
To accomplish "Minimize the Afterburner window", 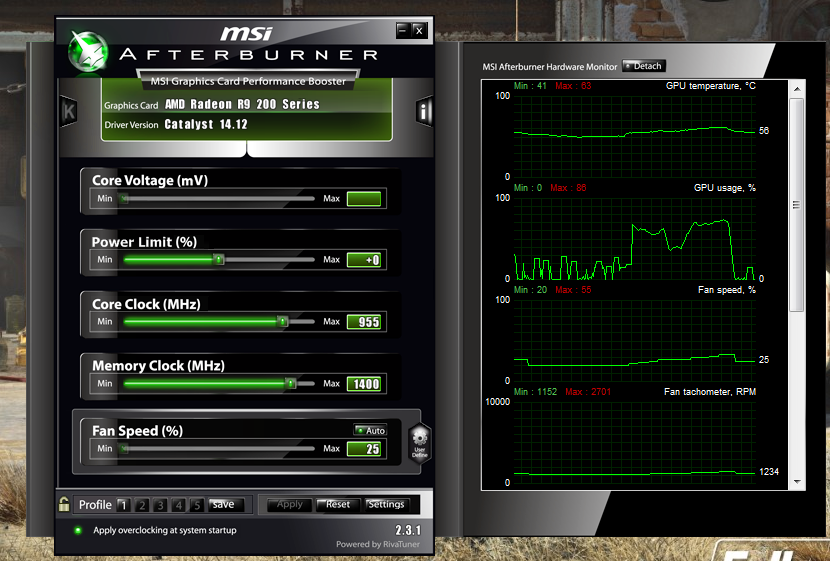I will click(403, 30).
